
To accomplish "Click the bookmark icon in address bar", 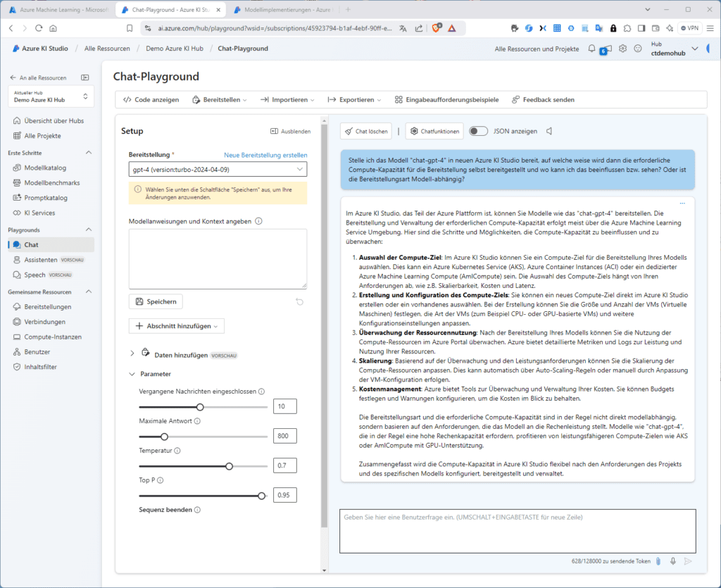I will coord(130,28).
